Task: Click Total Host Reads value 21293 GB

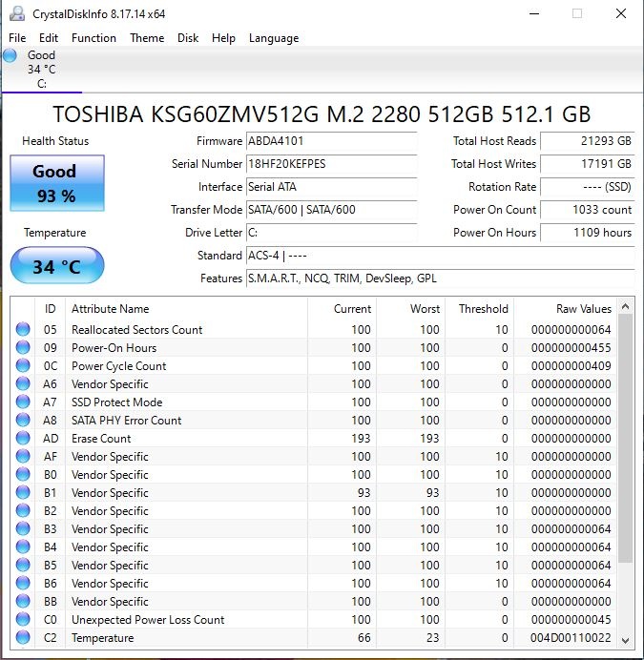Action: coord(588,141)
